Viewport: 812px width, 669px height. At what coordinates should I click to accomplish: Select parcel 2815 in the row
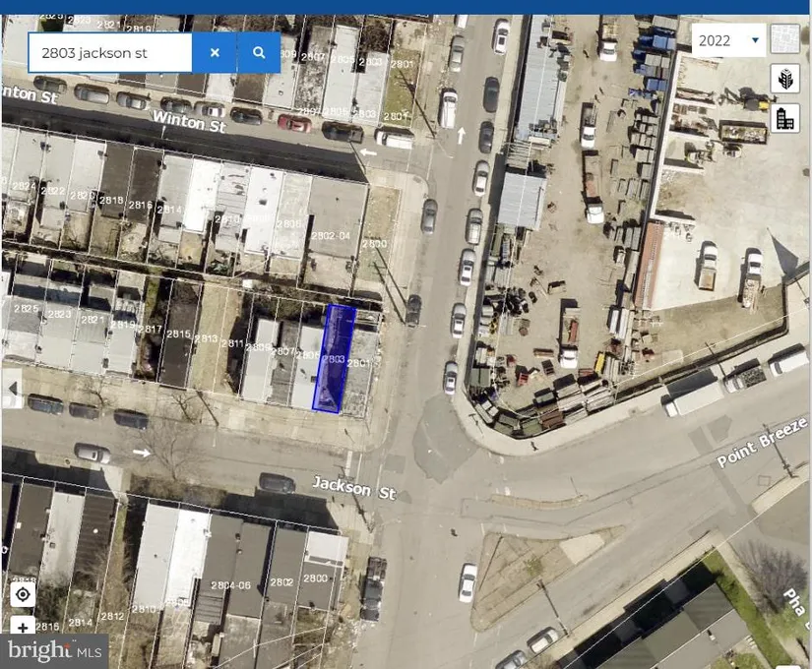click(178, 335)
